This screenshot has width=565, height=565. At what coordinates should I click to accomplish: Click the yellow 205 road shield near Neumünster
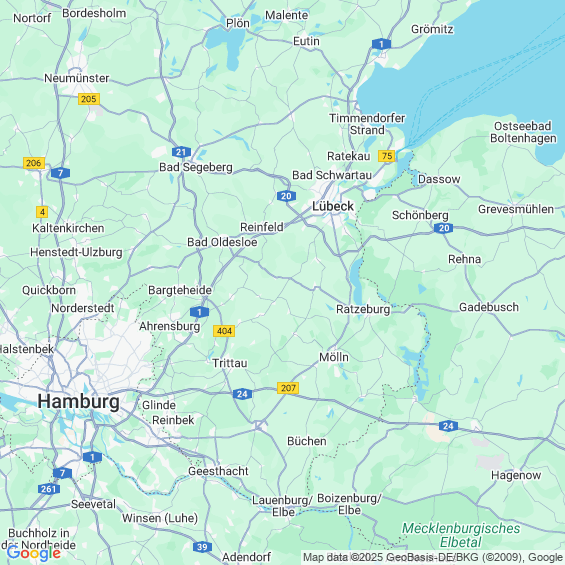point(89,99)
